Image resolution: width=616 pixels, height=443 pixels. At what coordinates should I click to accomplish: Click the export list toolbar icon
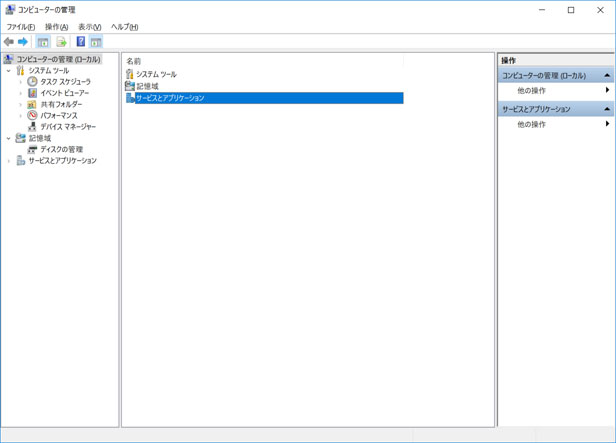61,42
